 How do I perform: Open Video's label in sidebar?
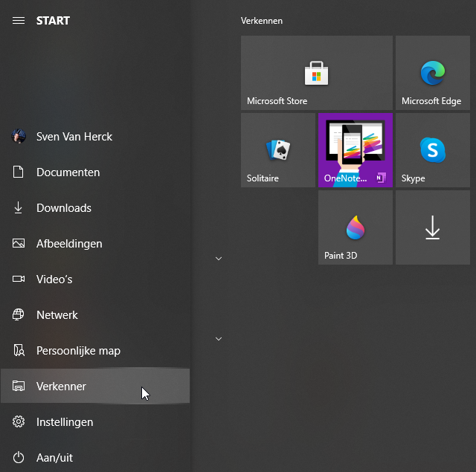click(54, 279)
